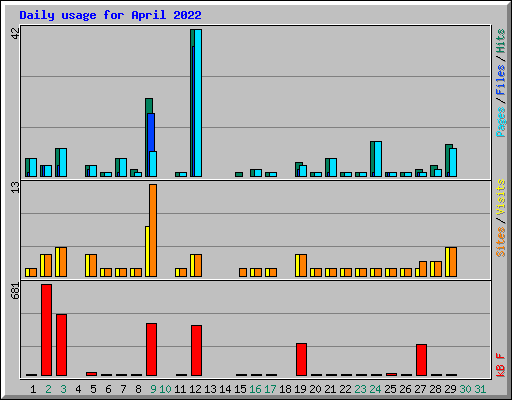Click the 'KB F' legend label
512x400 pixels.
point(500,365)
